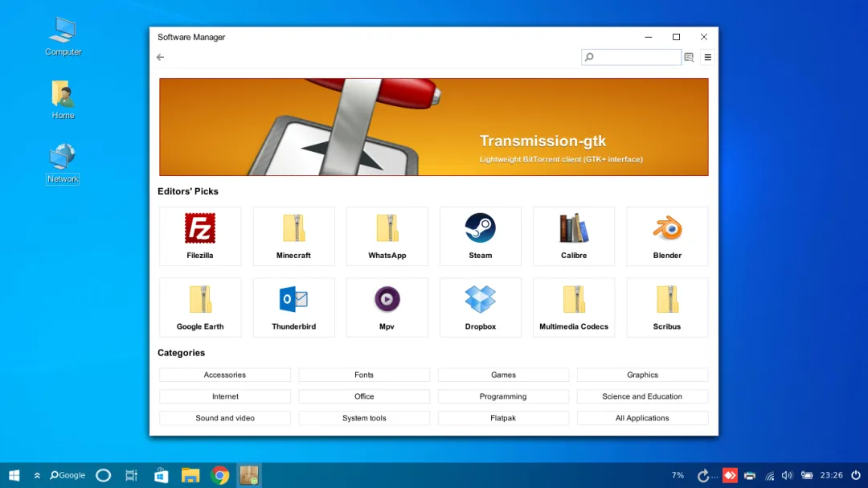This screenshot has height=488, width=868.
Task: Browse the Internet category
Action: click(225, 396)
